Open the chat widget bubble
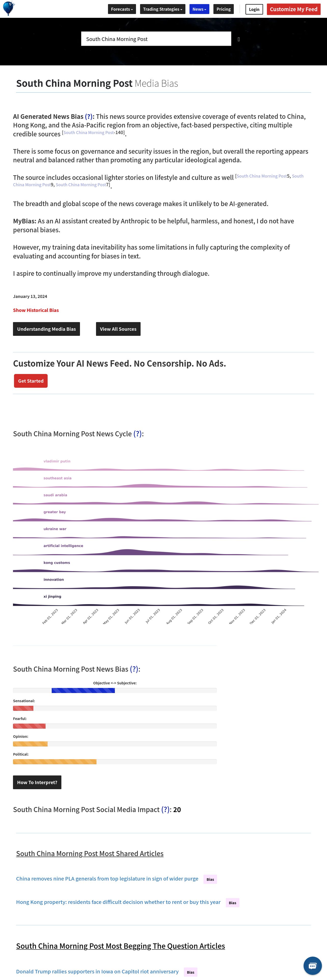The height and width of the screenshot is (980, 327). (312, 965)
